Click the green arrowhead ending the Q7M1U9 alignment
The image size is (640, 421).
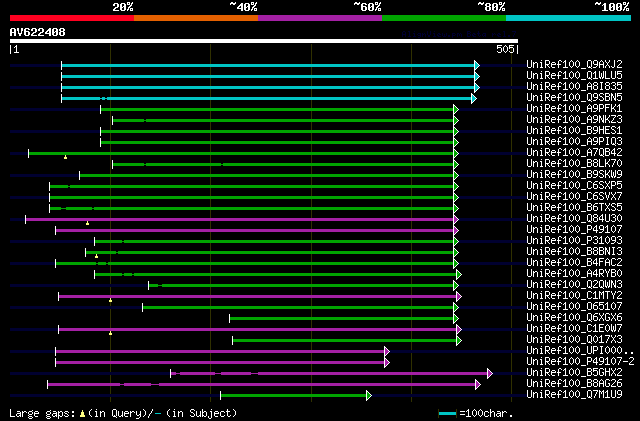[x=369, y=395]
